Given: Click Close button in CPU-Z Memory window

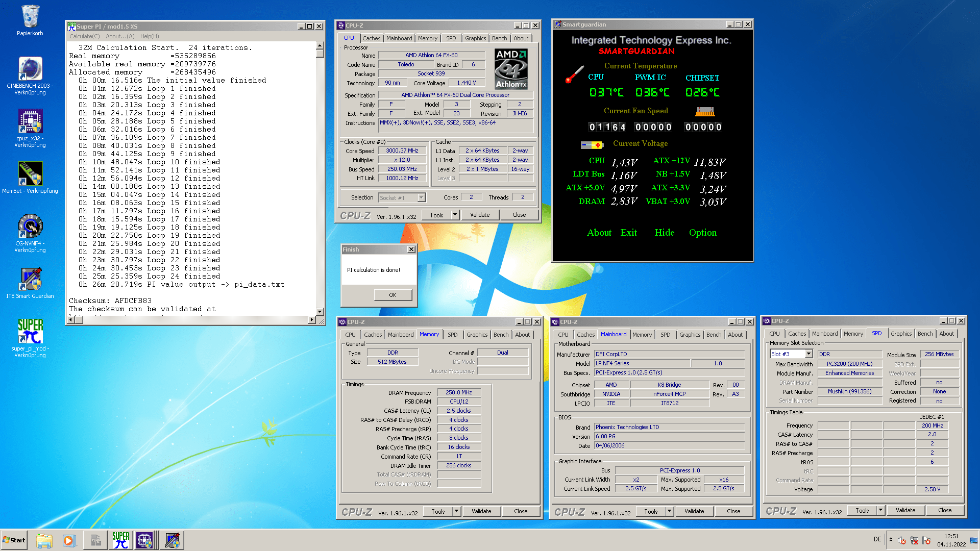Looking at the screenshot, I should click(521, 511).
